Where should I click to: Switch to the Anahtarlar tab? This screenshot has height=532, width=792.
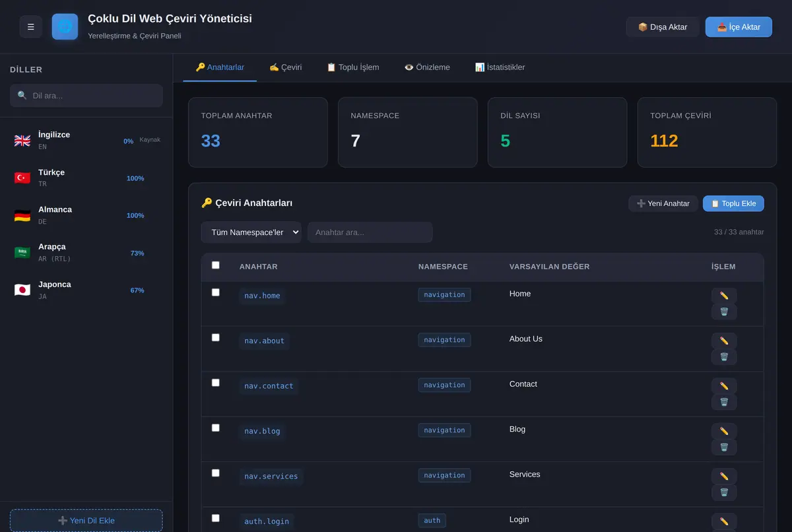tap(220, 67)
